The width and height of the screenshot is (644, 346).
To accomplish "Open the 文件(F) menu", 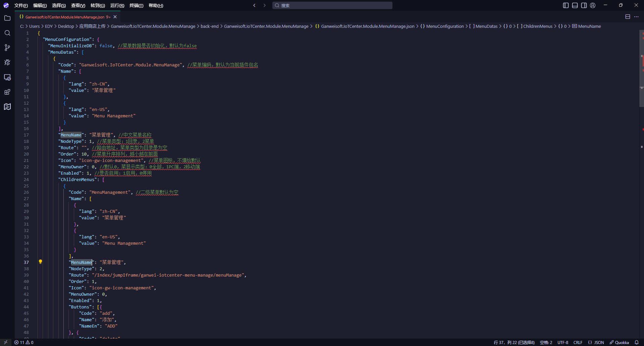I will click(21, 5).
